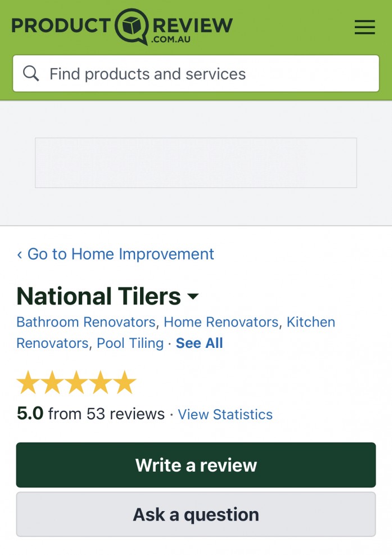
Task: Open the Kitchen Renovators category
Action: 310,322
